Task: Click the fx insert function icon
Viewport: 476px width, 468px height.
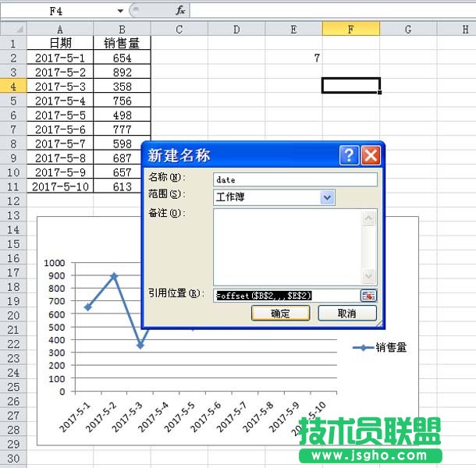Action: pos(180,10)
